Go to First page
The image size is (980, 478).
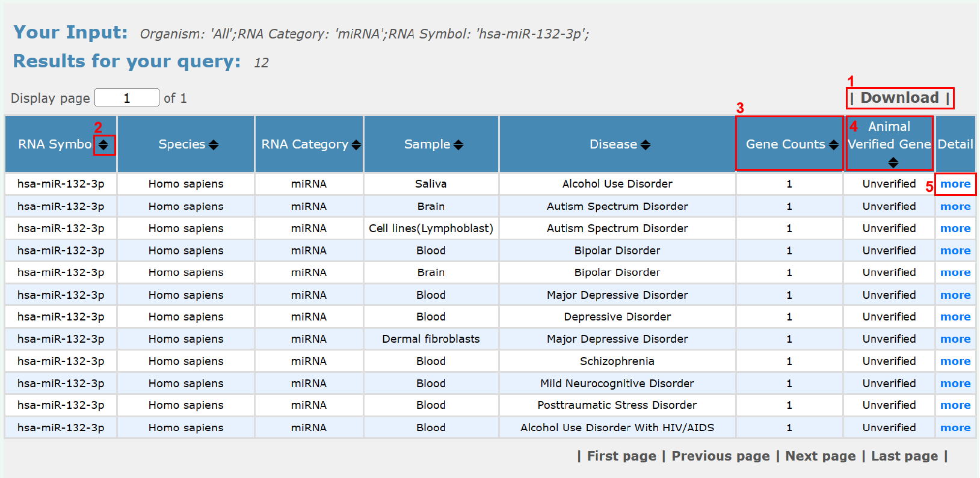point(621,456)
